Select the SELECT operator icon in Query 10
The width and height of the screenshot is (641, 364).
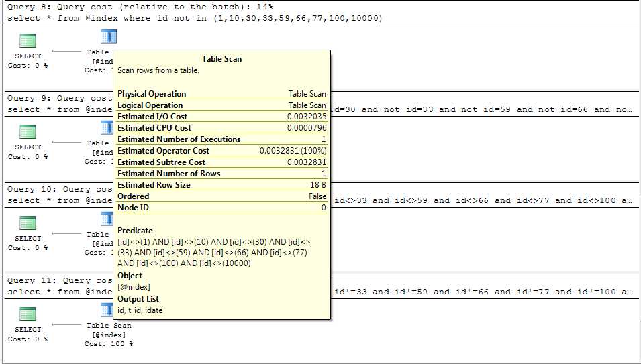[28, 223]
